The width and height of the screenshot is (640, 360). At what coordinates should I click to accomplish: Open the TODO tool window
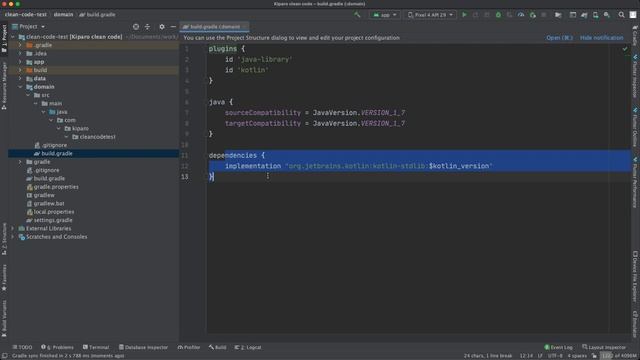click(x=22, y=347)
